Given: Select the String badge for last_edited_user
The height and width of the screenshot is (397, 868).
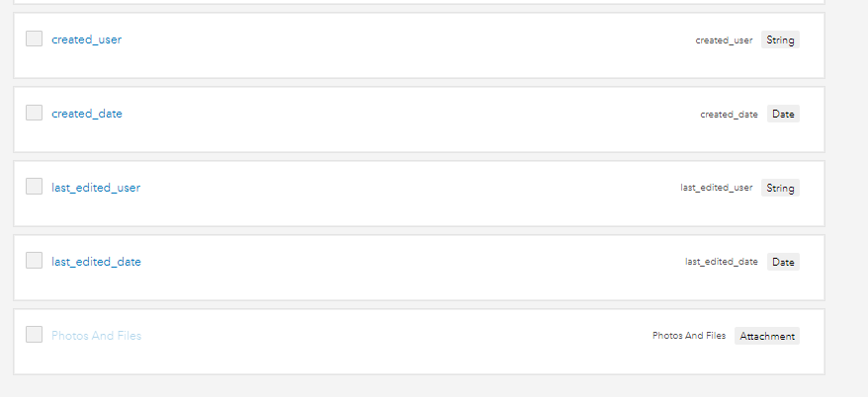Looking at the screenshot, I should [780, 188].
